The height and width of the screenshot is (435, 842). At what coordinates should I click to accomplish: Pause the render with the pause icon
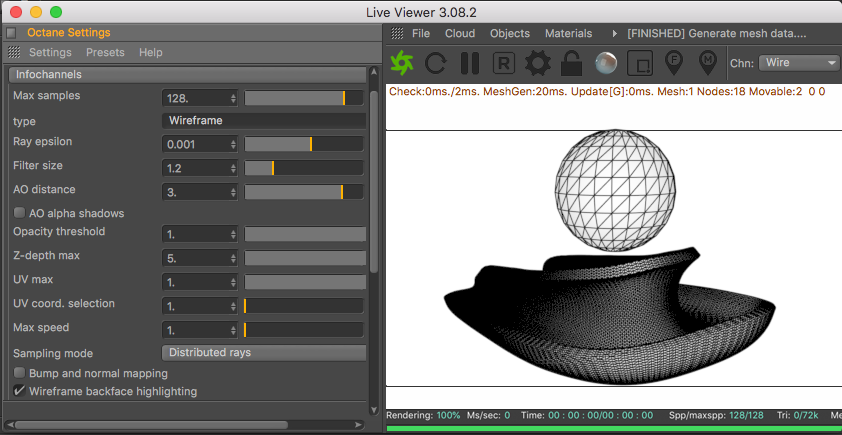point(470,63)
